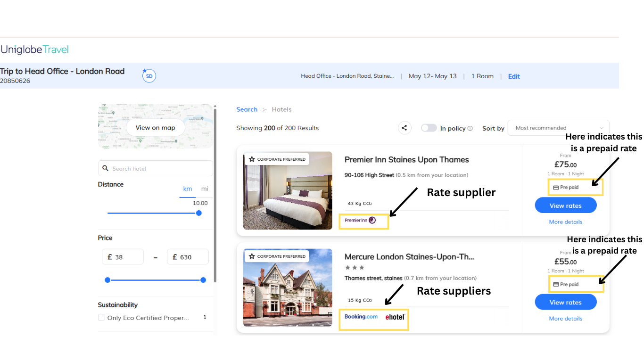Open the Mercure hotel exterior photo
The image size is (644, 362).
click(288, 288)
